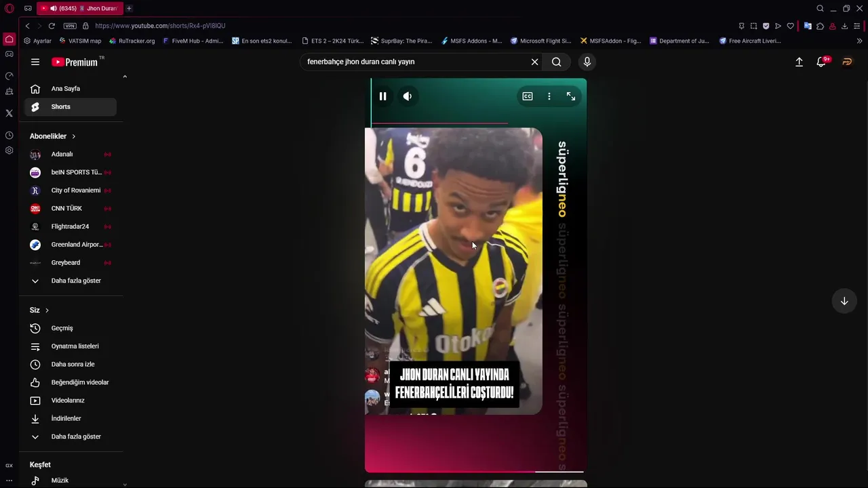Viewport: 868px width, 488px height.
Task: Open İndirilenler
Action: pos(71,419)
